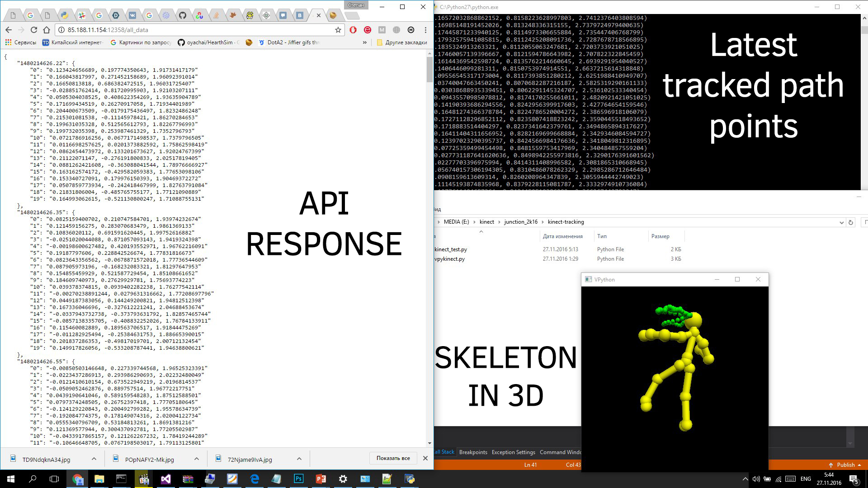
Task: Open Visual Studio from the taskbar
Action: pyautogui.click(x=165, y=479)
